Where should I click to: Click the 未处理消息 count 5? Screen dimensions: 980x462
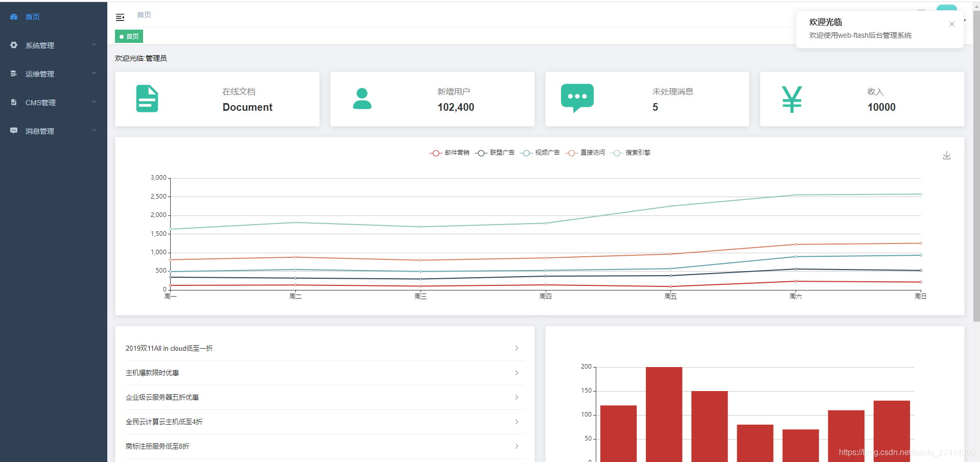pyautogui.click(x=655, y=107)
